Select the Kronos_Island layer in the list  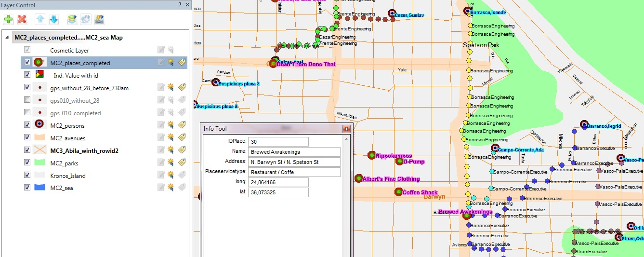click(67, 176)
